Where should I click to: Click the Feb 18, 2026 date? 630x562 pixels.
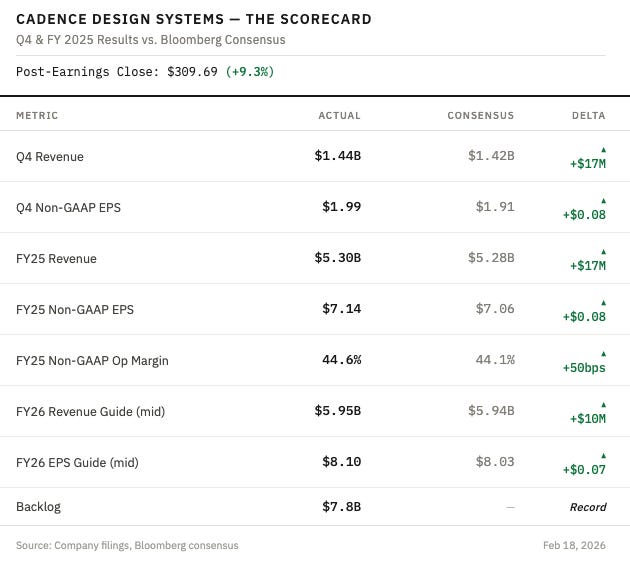(575, 545)
